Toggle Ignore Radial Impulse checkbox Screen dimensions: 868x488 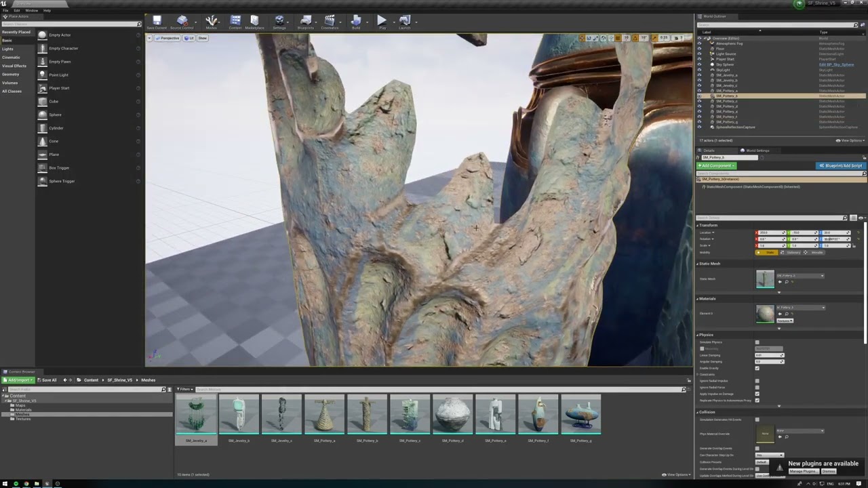(x=757, y=381)
